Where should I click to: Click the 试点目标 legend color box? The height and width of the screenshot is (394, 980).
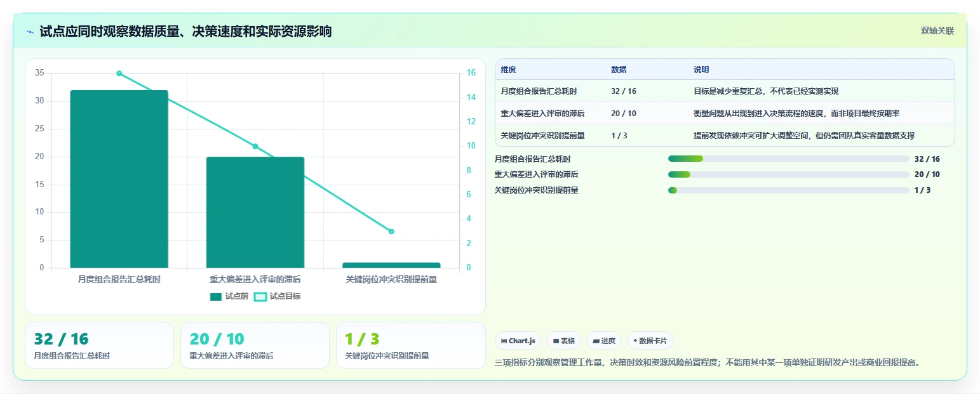tap(260, 296)
